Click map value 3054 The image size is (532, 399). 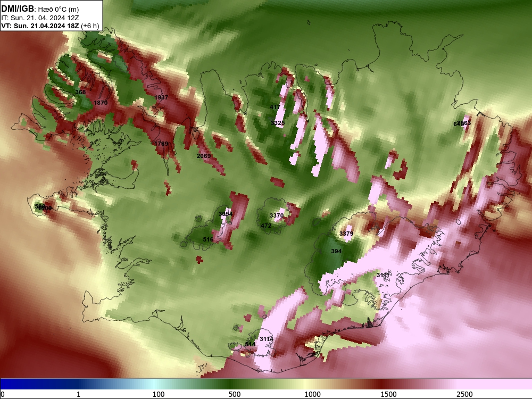point(226,214)
